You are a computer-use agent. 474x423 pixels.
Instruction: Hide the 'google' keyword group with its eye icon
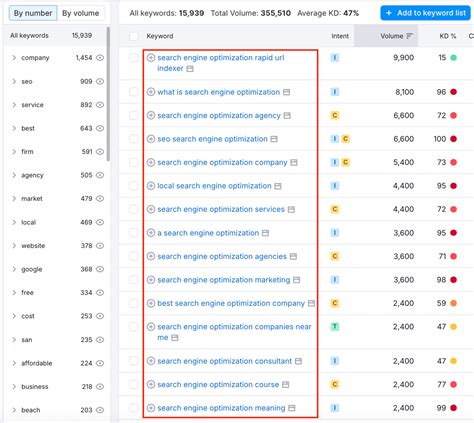(100, 269)
